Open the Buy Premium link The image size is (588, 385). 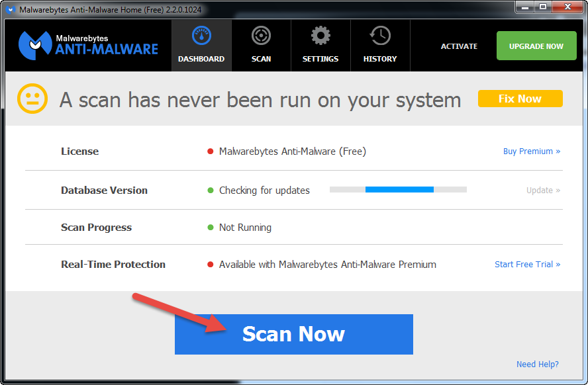pos(531,151)
